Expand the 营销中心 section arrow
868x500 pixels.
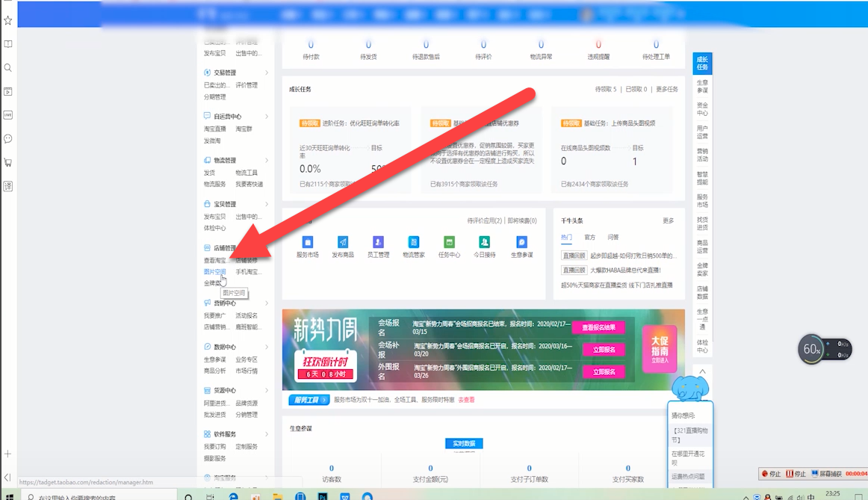coord(267,303)
